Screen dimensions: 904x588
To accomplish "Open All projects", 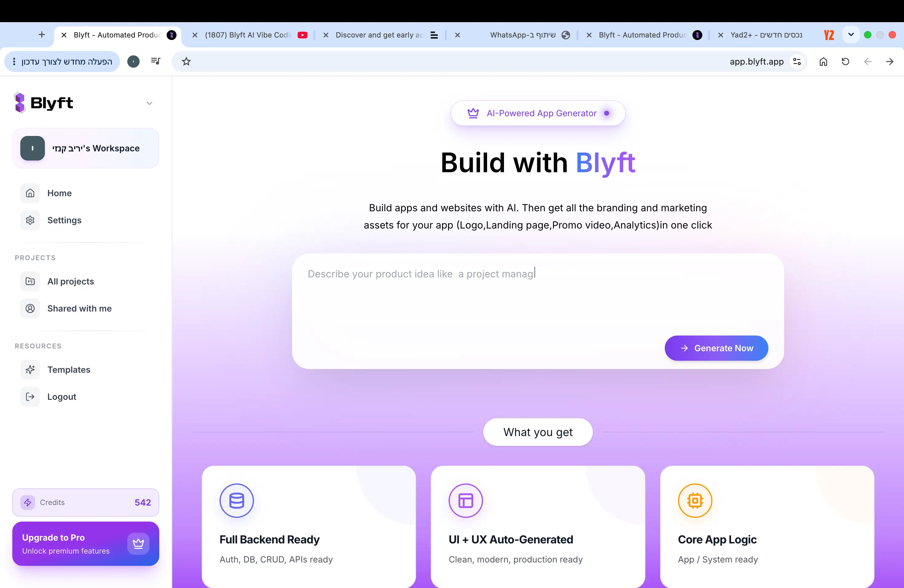I will pyautogui.click(x=86, y=281).
